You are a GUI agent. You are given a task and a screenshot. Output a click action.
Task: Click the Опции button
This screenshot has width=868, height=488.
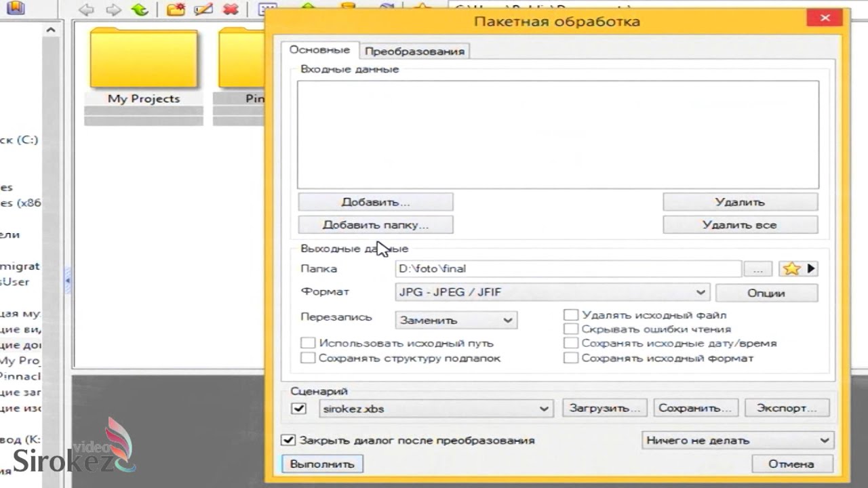tap(766, 293)
